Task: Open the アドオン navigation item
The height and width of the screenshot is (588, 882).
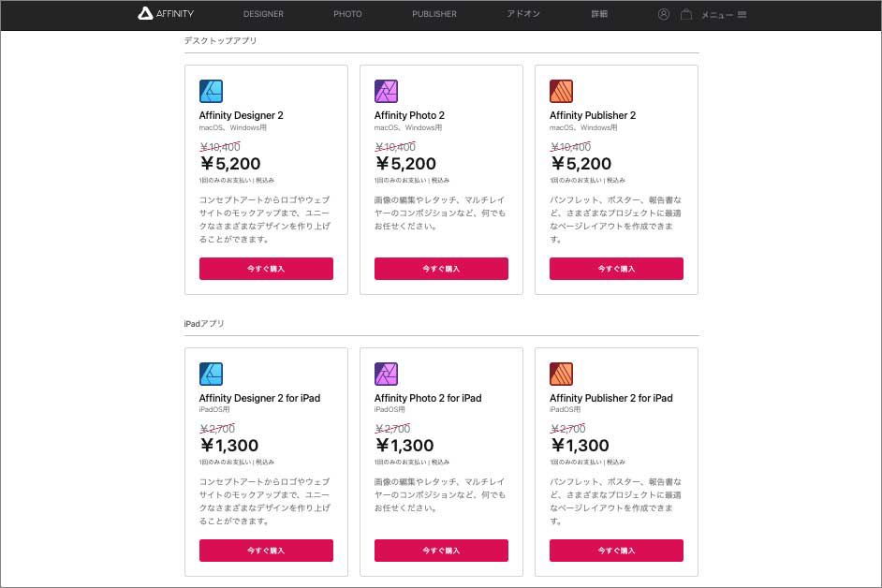Action: point(522,14)
